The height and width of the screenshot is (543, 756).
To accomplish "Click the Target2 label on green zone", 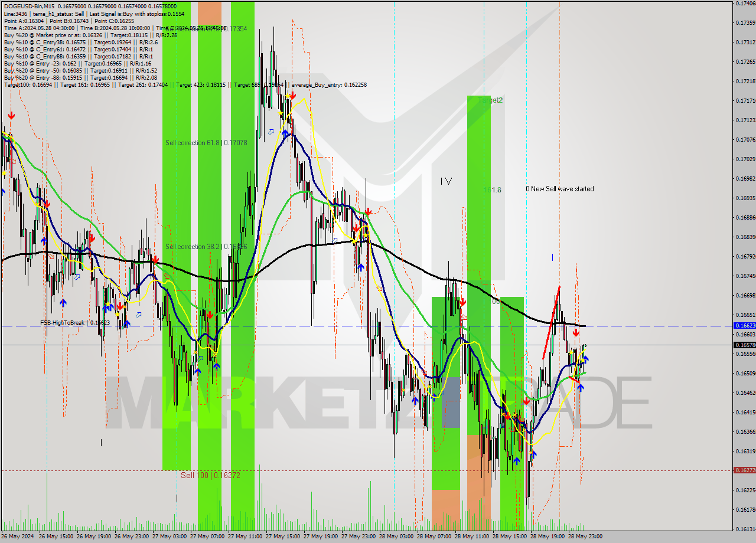I will tap(491, 100).
